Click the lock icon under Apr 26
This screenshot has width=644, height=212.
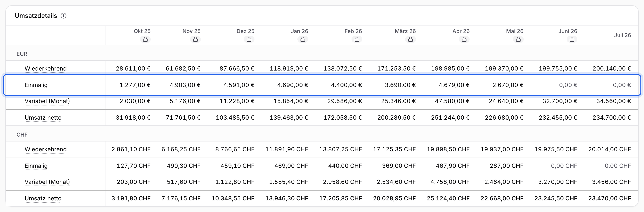[464, 39]
